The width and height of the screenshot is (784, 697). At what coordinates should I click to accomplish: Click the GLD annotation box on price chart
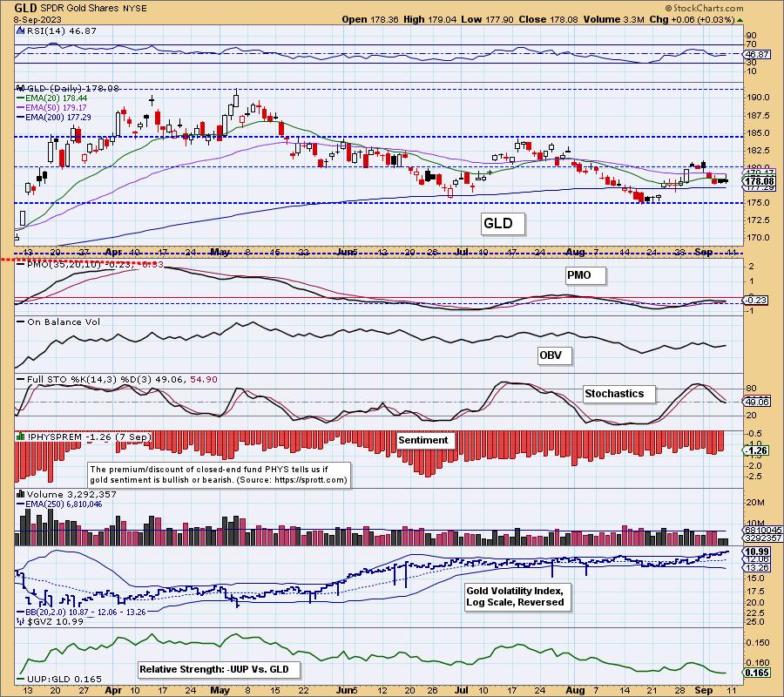[x=503, y=223]
